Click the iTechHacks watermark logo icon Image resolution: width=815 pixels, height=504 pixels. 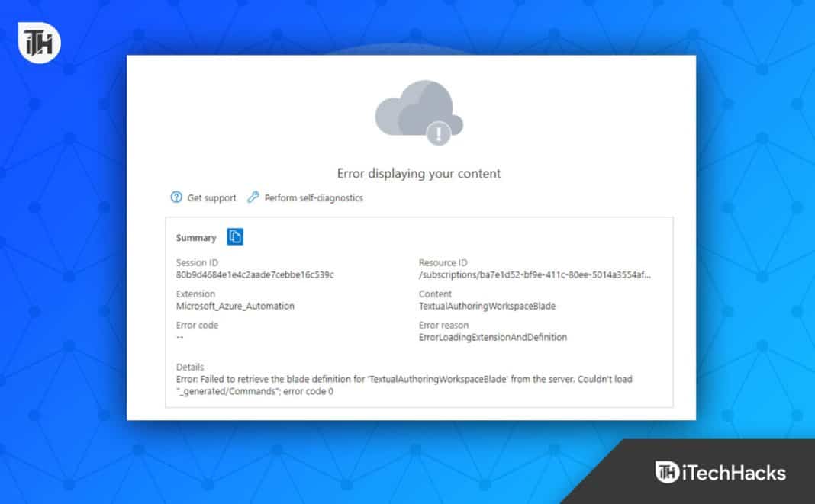click(x=668, y=472)
